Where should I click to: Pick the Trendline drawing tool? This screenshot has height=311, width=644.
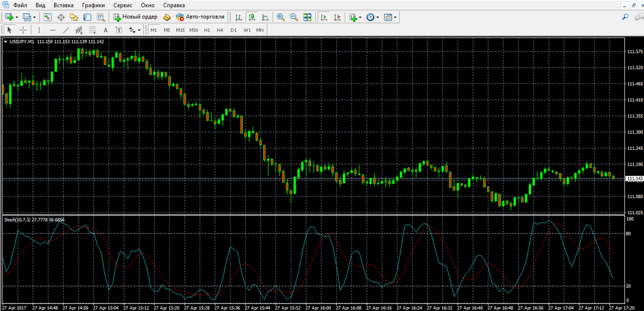click(66, 29)
